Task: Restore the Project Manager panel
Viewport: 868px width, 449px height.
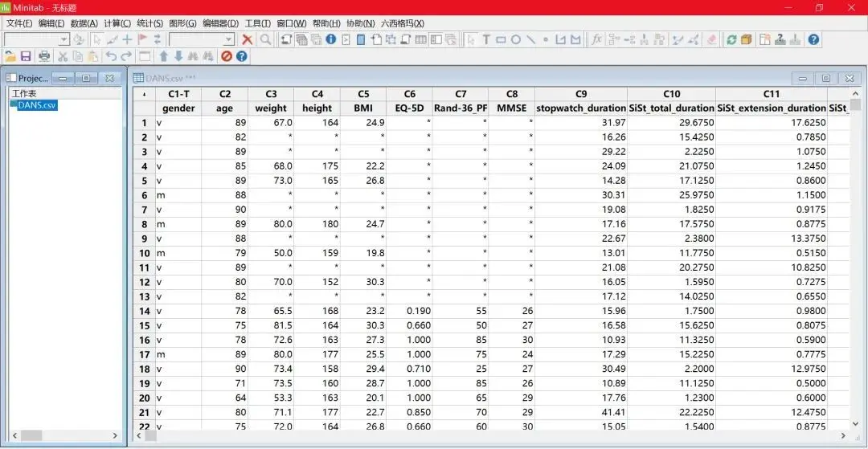Action: [x=86, y=79]
